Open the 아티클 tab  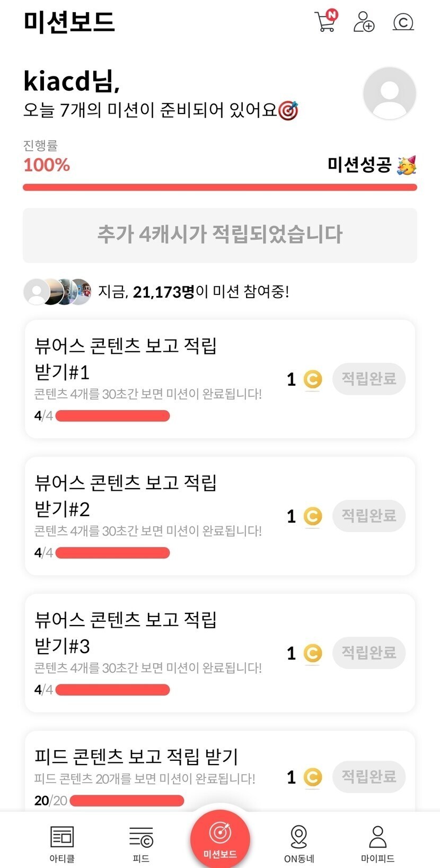pos(62,843)
